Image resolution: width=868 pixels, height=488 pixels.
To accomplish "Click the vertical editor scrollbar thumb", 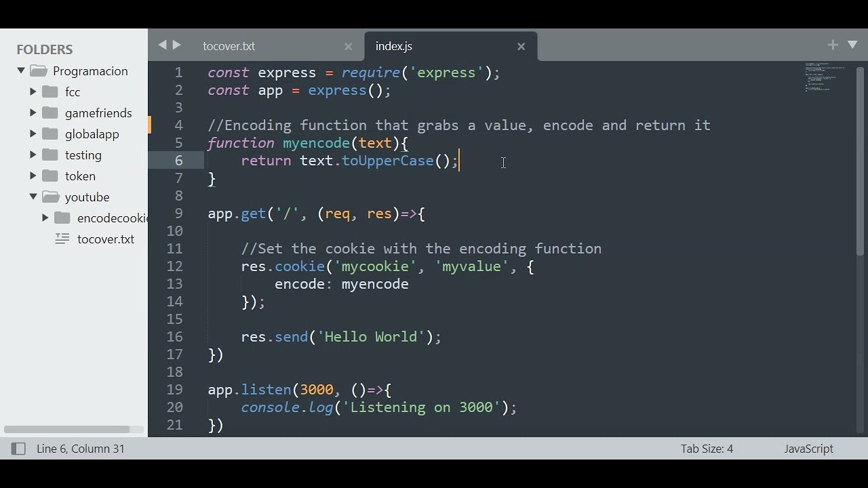I will [x=860, y=161].
